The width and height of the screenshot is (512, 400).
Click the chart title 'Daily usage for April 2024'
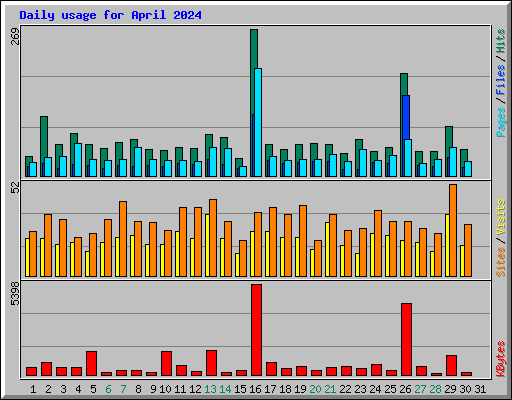[x=110, y=15]
